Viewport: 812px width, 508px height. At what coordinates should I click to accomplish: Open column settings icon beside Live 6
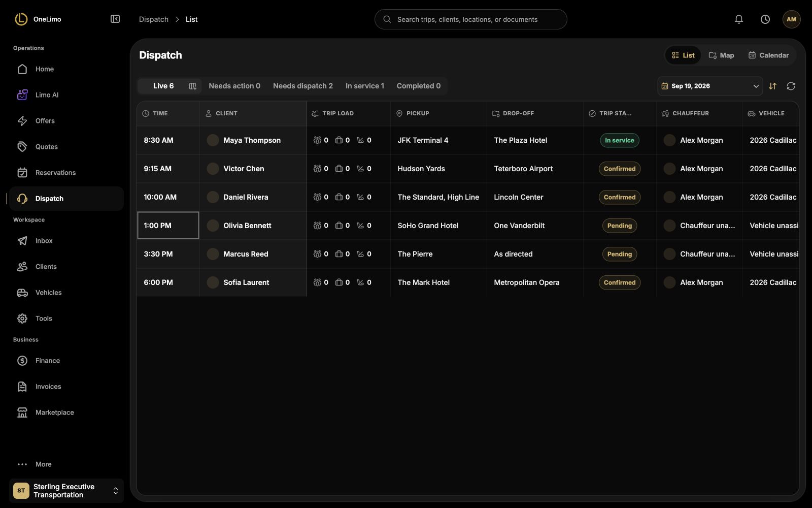tap(192, 86)
